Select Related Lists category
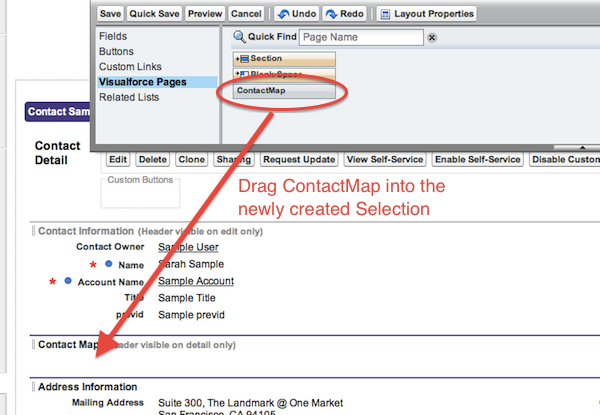 [129, 97]
